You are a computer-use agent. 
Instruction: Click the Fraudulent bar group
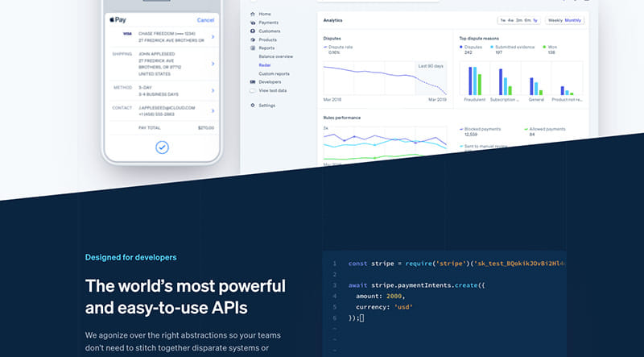point(475,81)
